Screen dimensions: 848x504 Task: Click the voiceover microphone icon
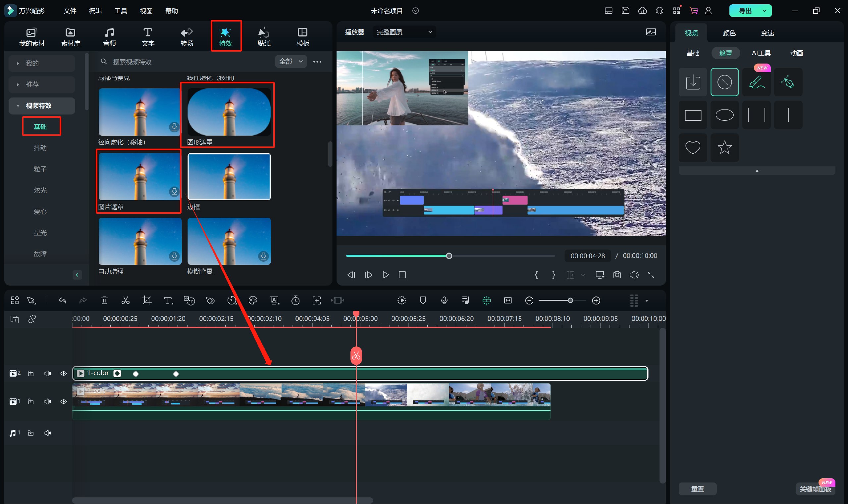click(444, 300)
